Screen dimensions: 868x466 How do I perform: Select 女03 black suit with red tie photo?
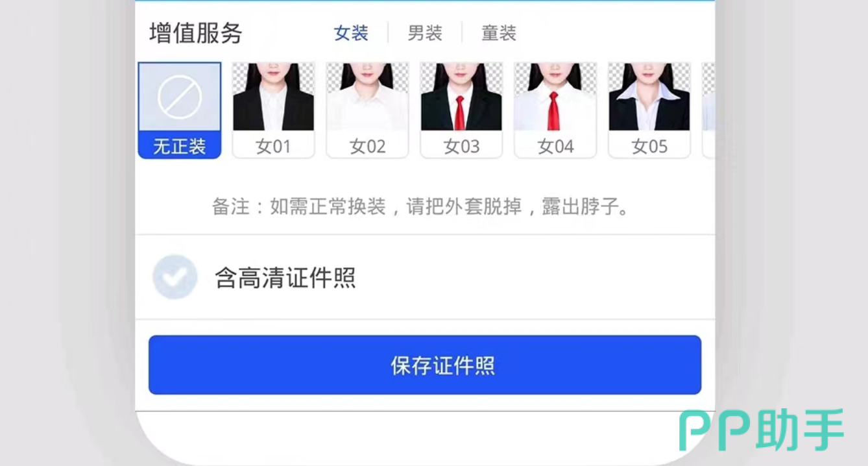(x=461, y=96)
